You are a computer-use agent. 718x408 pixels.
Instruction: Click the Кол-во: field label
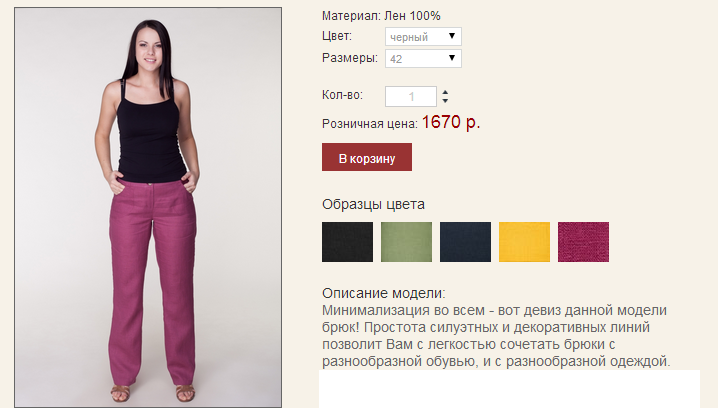(x=342, y=95)
